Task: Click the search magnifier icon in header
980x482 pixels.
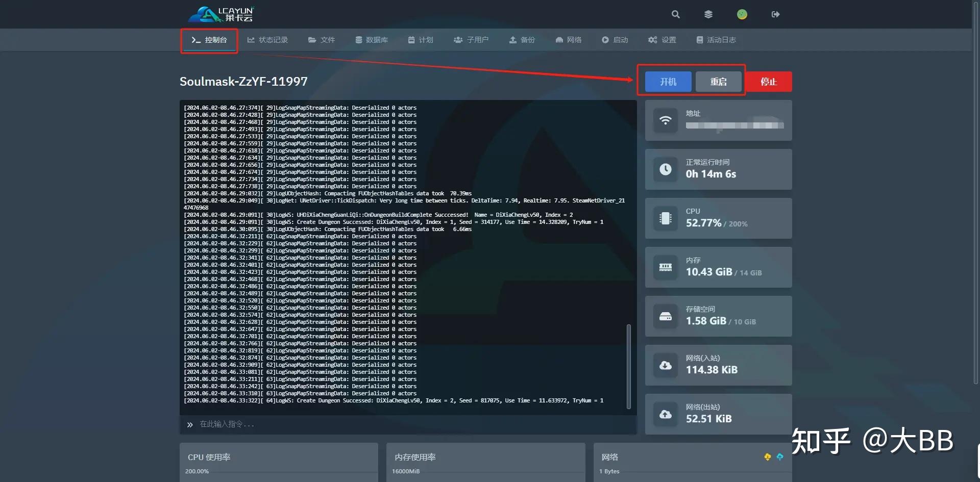Action: click(675, 14)
